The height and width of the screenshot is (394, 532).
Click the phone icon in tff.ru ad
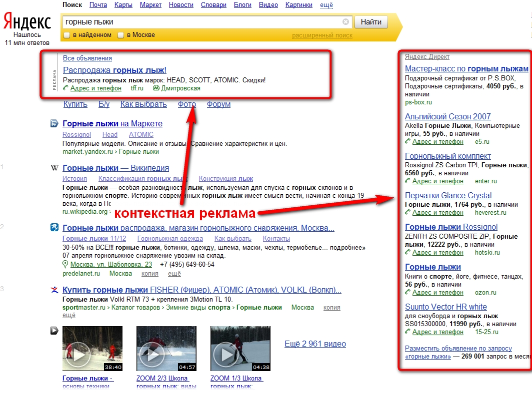click(x=65, y=88)
